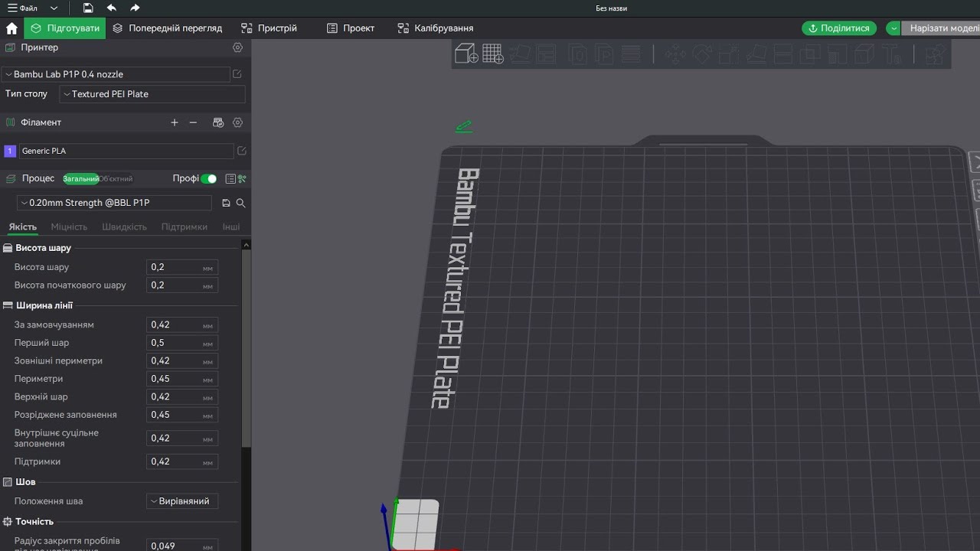Viewport: 980px width, 551px height.
Task: Click the Зовнішні периметри width field
Action: pos(182,360)
